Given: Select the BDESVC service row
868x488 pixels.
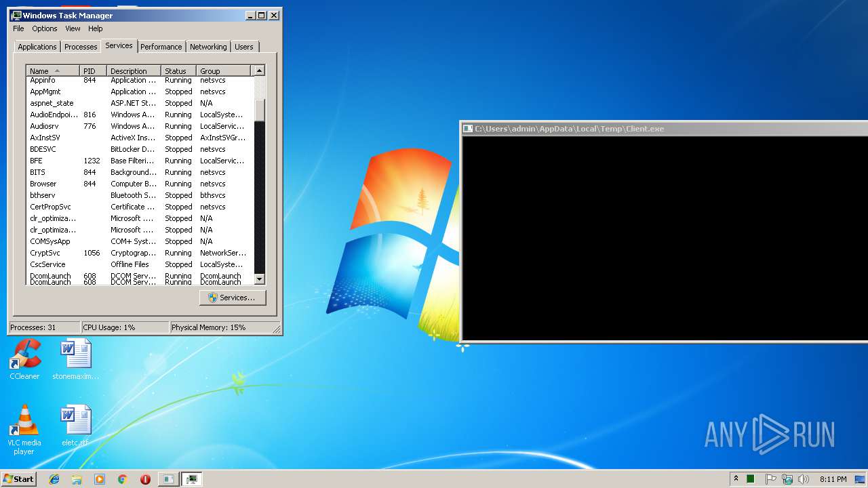Looking at the screenshot, I should (140, 149).
